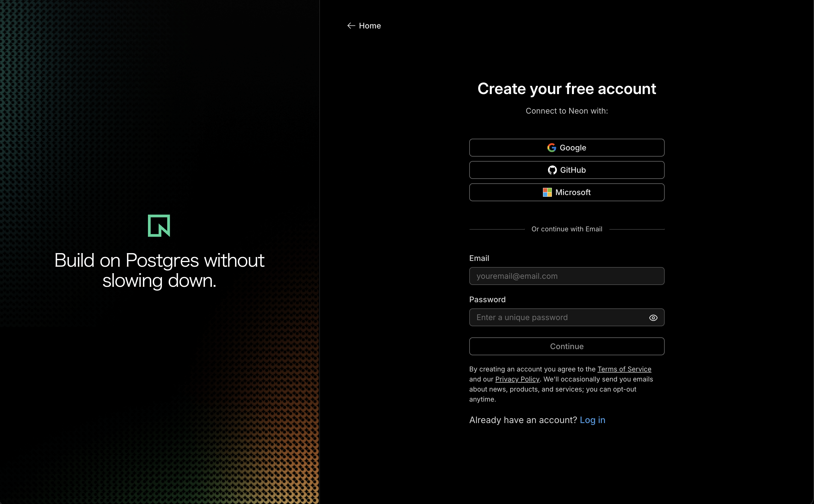Click the Create your free account heading

click(567, 89)
